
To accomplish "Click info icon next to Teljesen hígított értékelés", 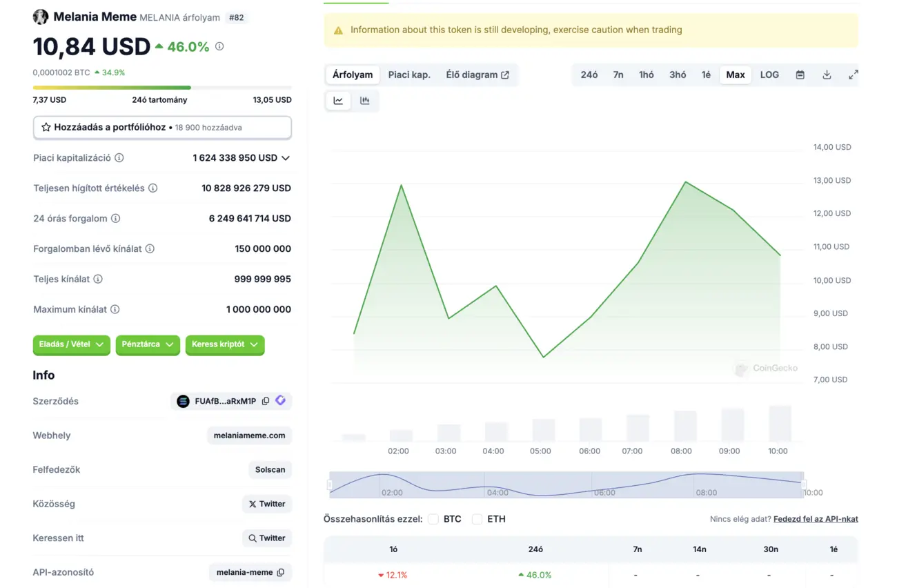I will 153,188.
